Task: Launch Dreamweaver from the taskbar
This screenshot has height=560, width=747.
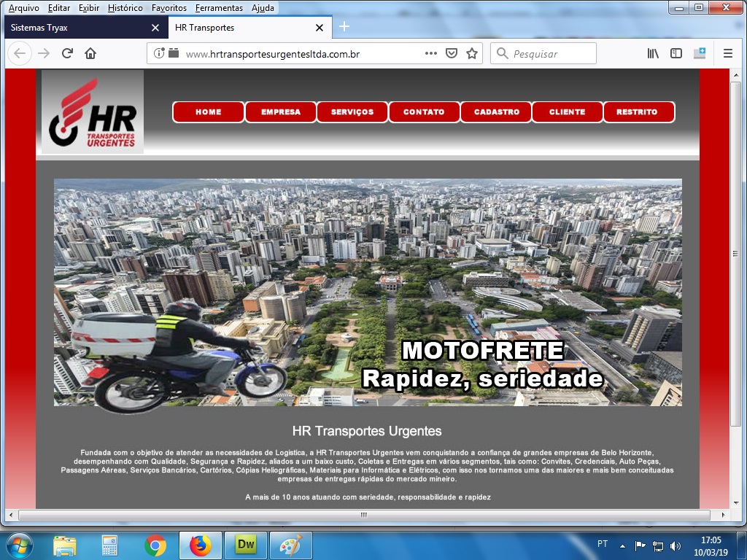Action: click(245, 545)
